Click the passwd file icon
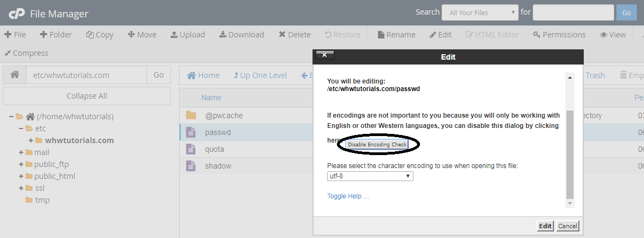Viewport: 644px width, 238px height. pyautogui.click(x=191, y=132)
